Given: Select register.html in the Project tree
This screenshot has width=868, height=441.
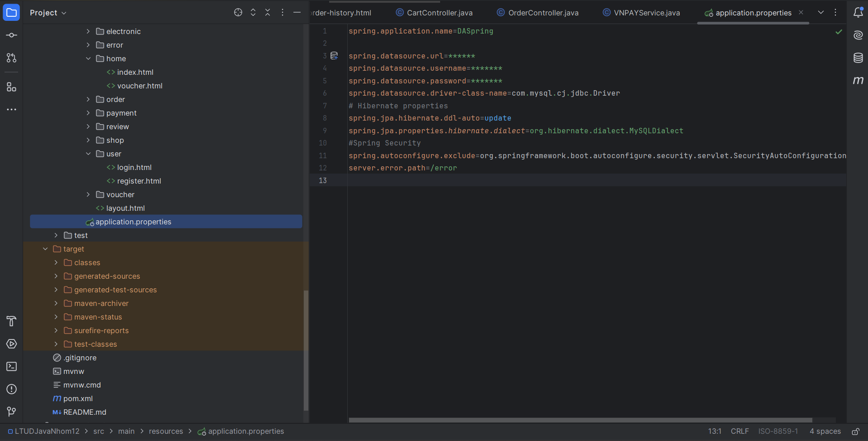Looking at the screenshot, I should click(139, 181).
